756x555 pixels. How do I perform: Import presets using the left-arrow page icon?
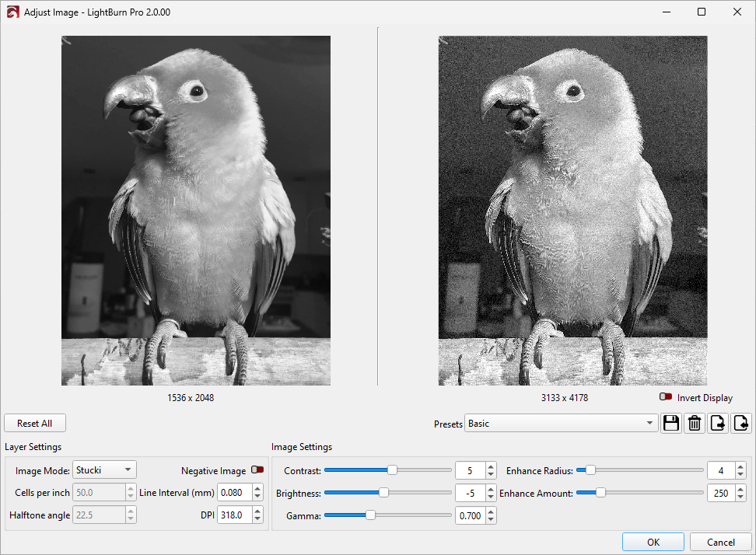click(741, 424)
